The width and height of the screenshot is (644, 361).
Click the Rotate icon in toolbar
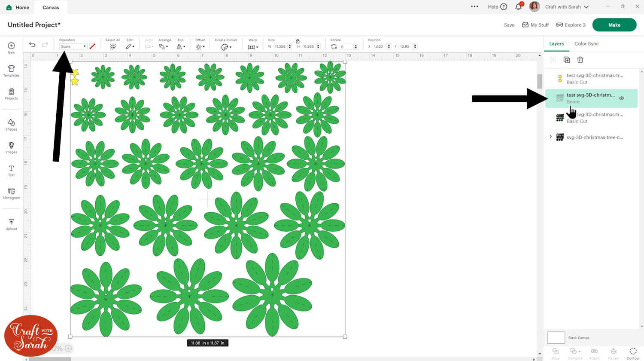tap(334, 46)
